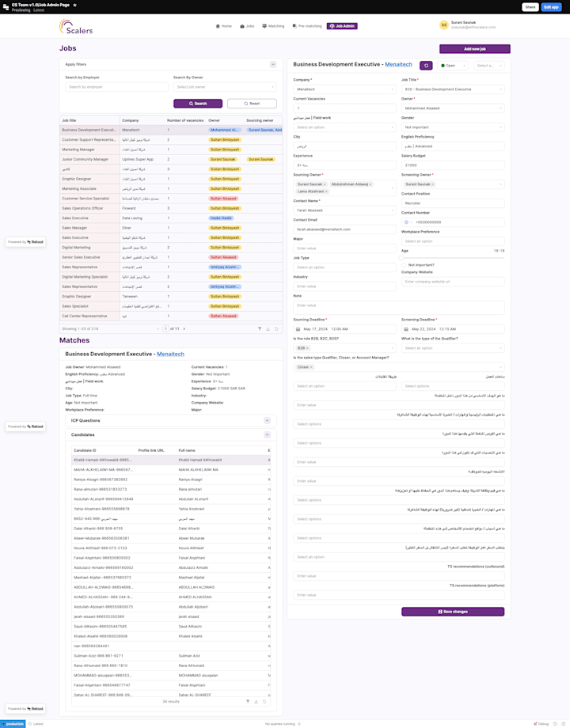Open the Screening Deadline calendar icon
This screenshot has height=728, width=570.
406,329
